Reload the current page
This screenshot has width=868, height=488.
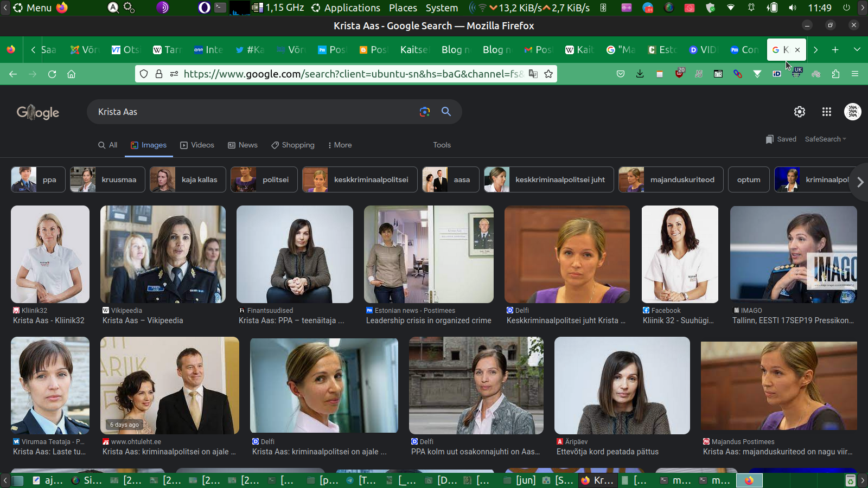pos(52,74)
